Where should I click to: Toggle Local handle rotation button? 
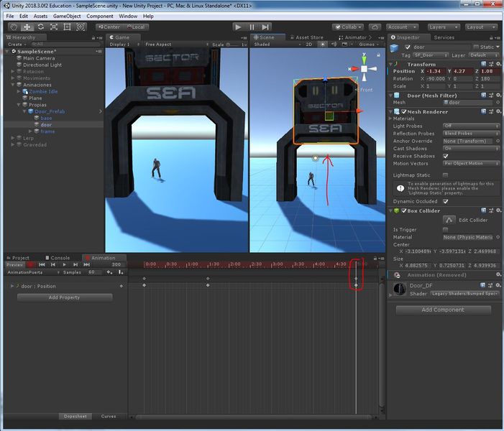(x=136, y=27)
